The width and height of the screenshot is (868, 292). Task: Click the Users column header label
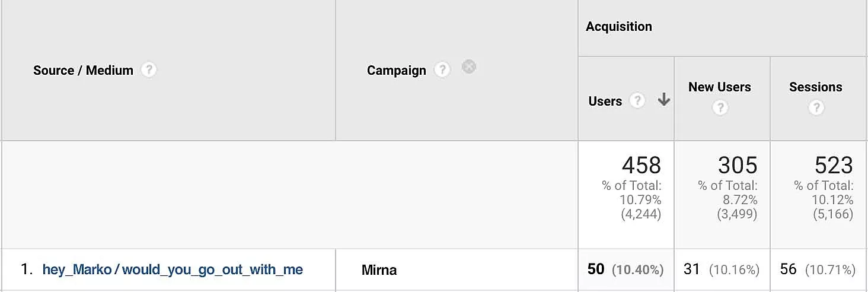[x=605, y=101]
